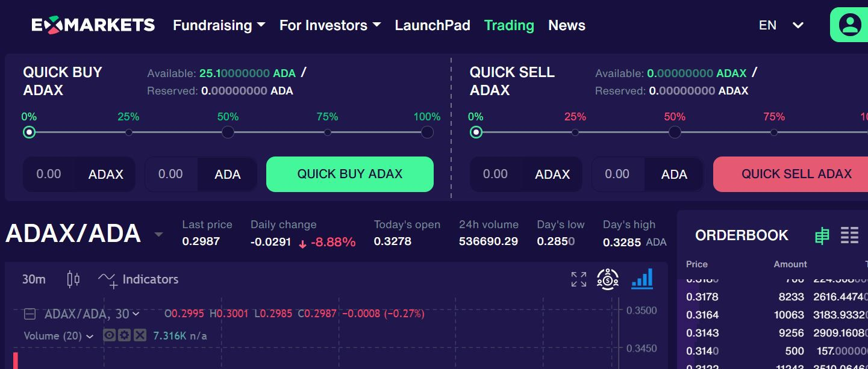Switch to the blue bar chart view
The image size is (868, 369).
[642, 279]
